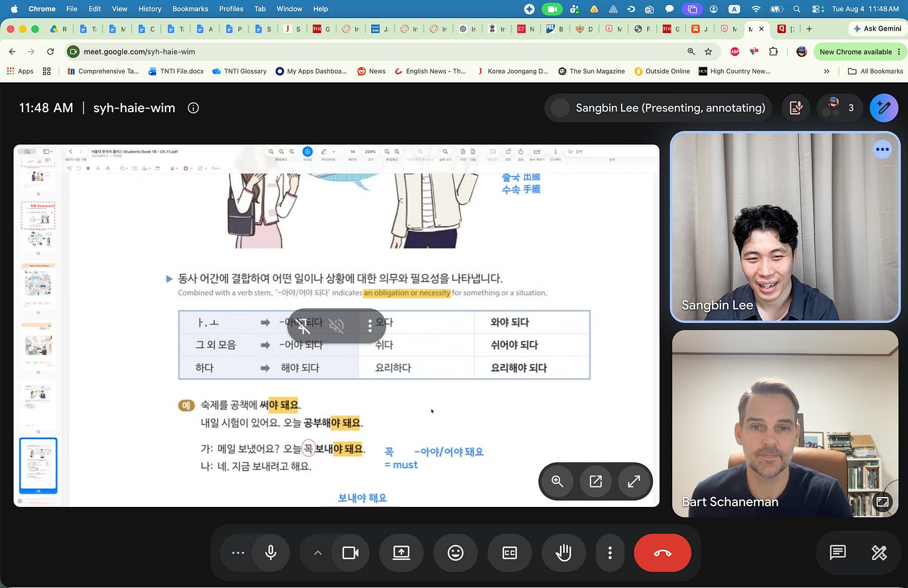Open the All Bookmarks folder
The image size is (908, 588).
coord(876,71)
